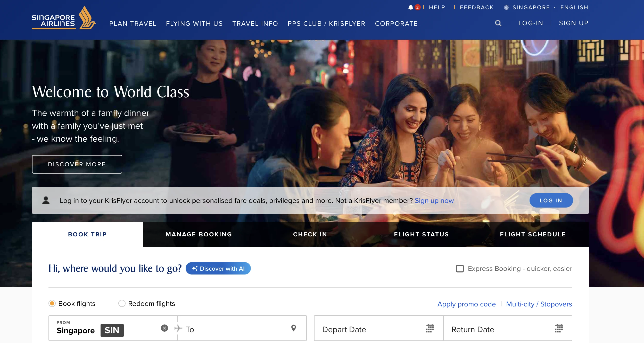Open the notifications bell icon

411,7
